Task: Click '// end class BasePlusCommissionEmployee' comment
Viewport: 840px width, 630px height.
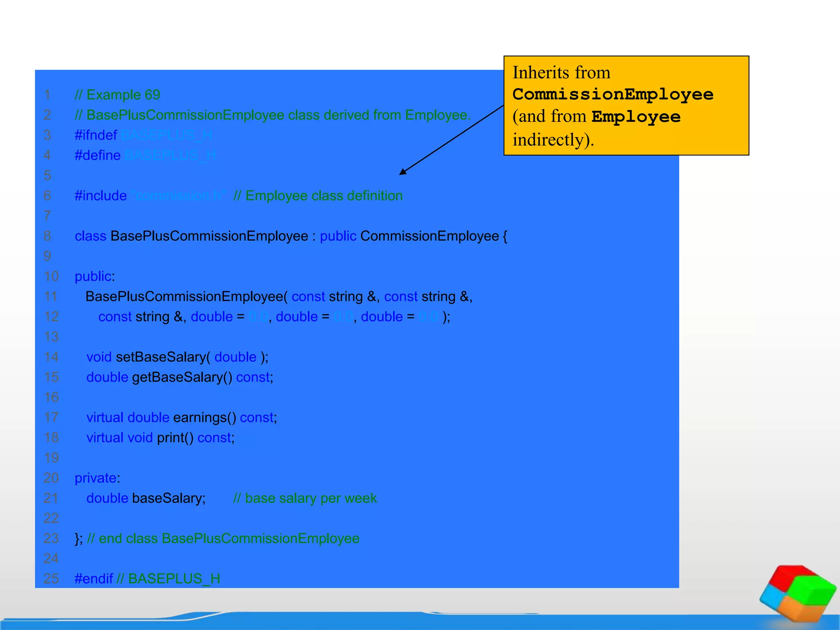Action: point(224,539)
